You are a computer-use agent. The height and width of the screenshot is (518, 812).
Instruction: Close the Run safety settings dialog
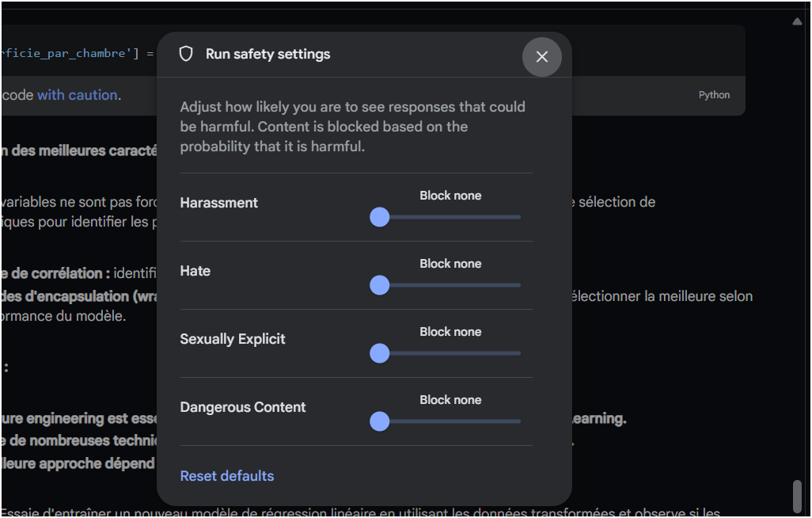[x=542, y=57]
